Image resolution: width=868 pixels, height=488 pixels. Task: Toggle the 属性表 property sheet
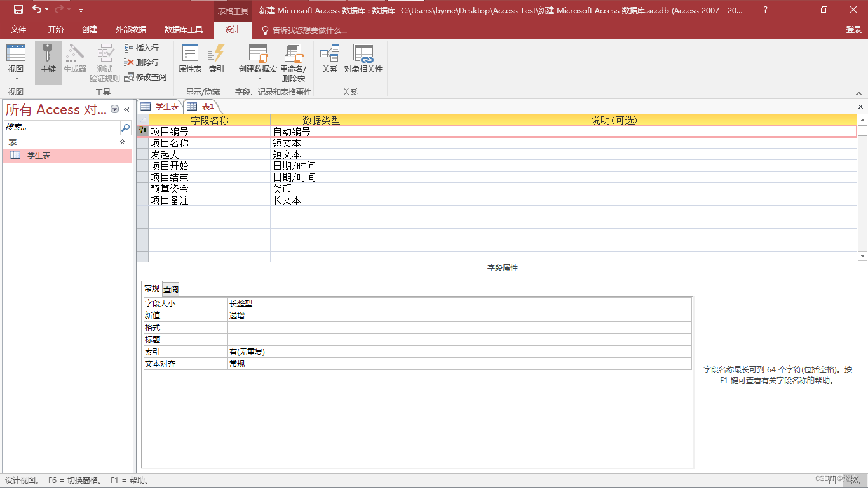point(190,58)
